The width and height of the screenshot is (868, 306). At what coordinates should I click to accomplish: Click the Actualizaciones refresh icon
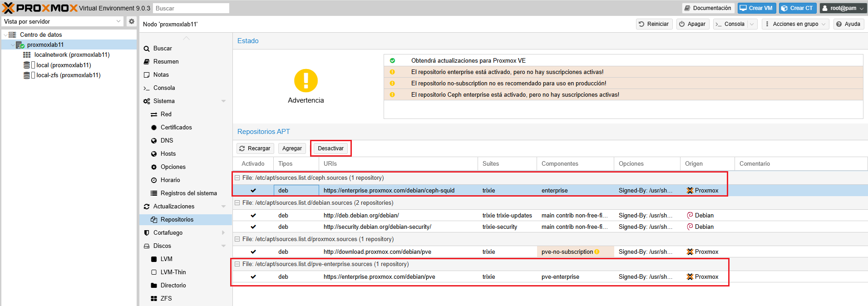point(147,207)
